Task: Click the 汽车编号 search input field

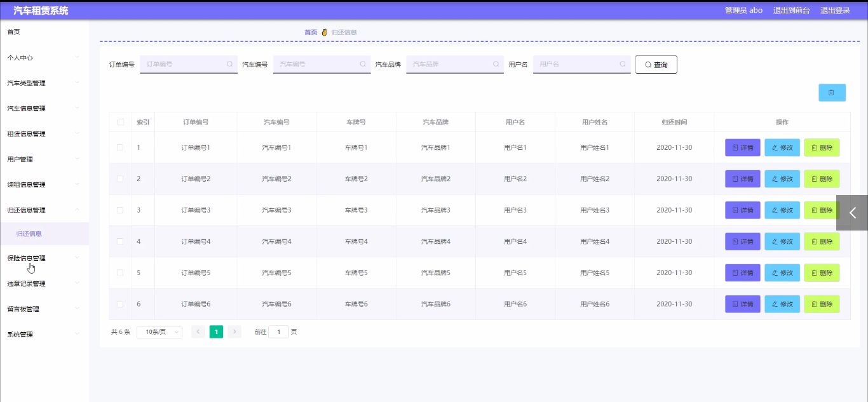Action: (x=322, y=64)
